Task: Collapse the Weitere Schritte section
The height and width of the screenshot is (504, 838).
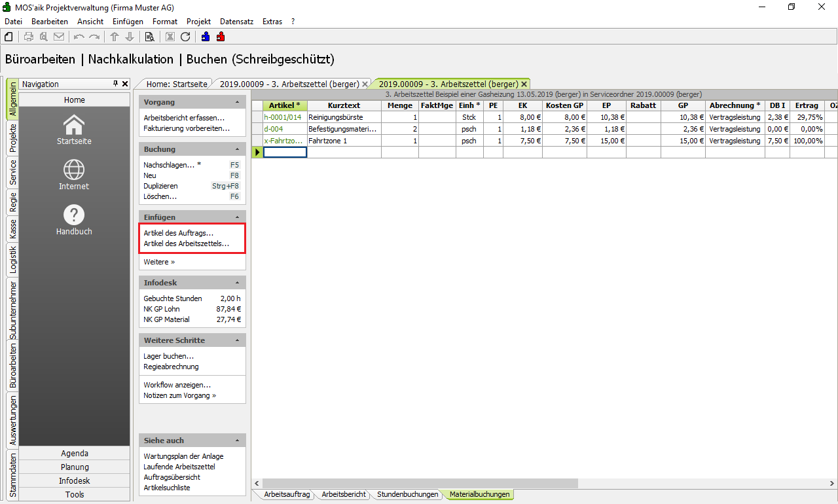Action: click(x=237, y=341)
